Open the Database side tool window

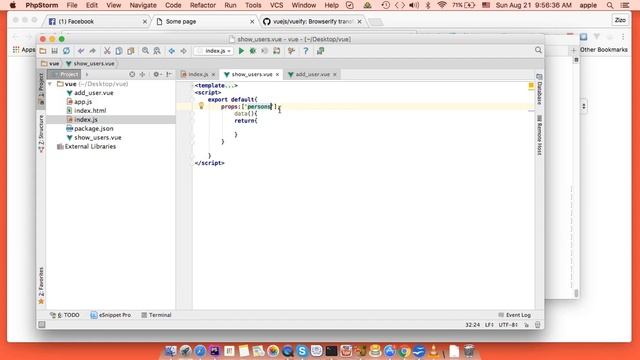[539, 89]
